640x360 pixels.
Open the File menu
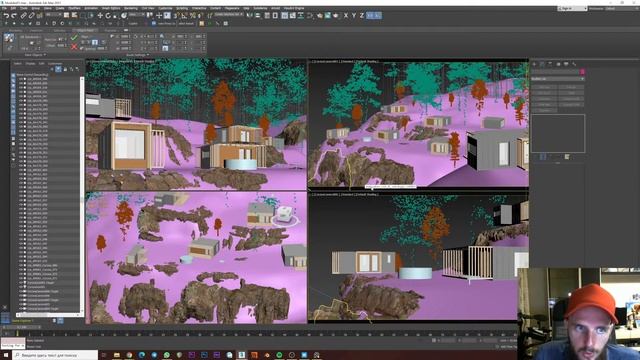[4, 8]
